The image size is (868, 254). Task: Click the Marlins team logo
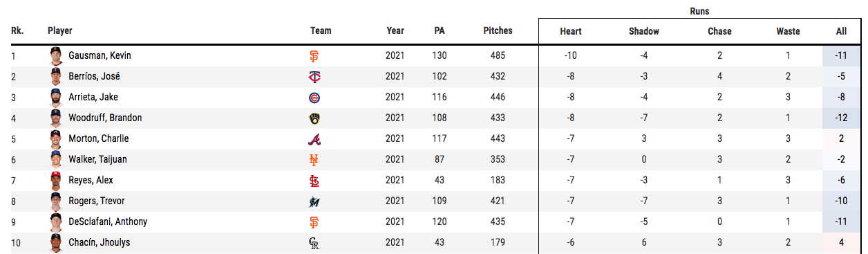click(314, 201)
